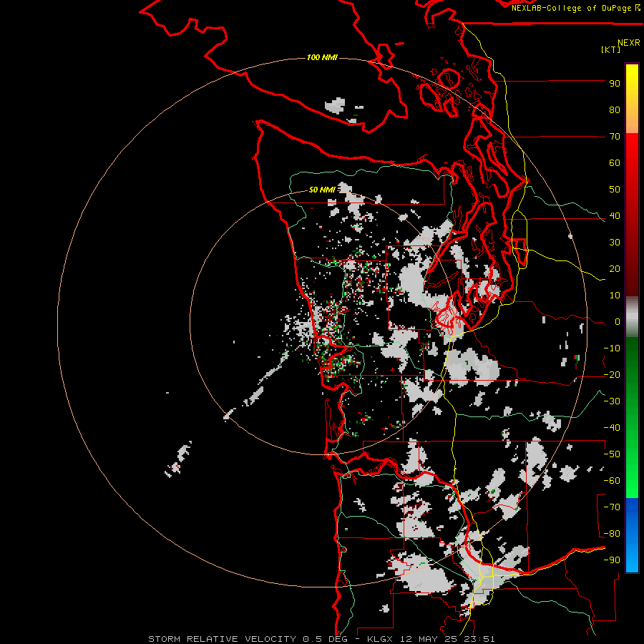Click the 30 value on the velocity scale

click(x=615, y=243)
